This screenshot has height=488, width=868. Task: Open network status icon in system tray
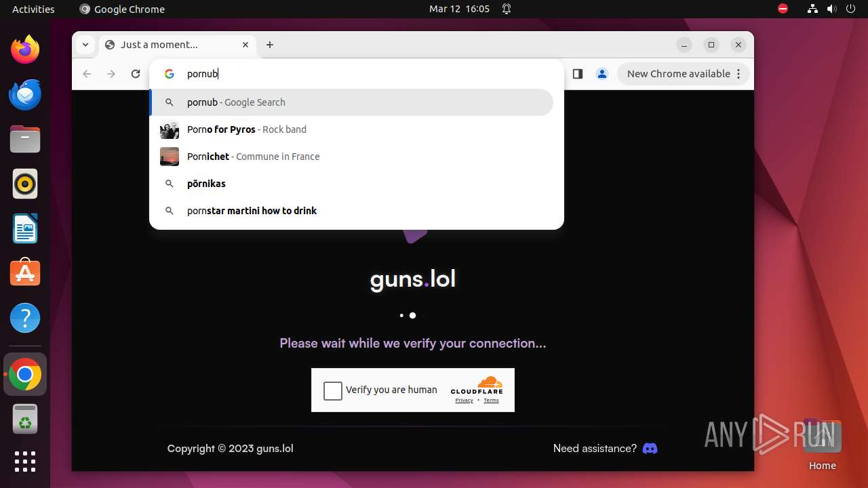[812, 9]
